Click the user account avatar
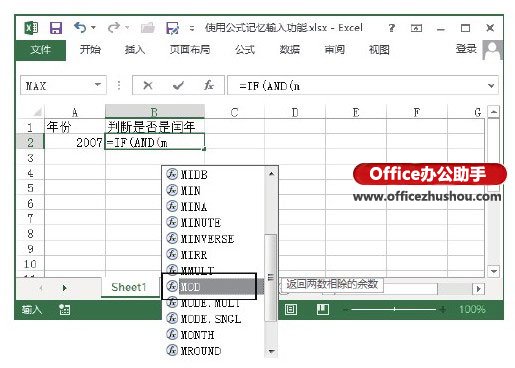This screenshot has width=515, height=368. coord(492,50)
